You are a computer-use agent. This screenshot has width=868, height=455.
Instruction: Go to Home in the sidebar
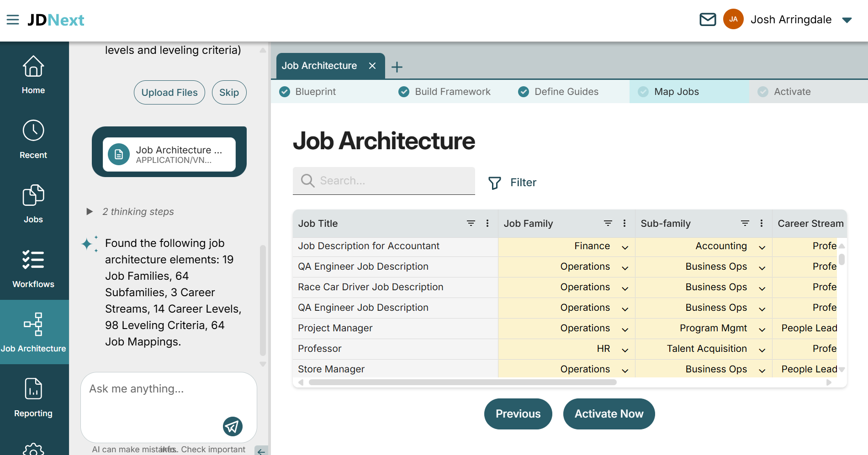[x=33, y=75]
